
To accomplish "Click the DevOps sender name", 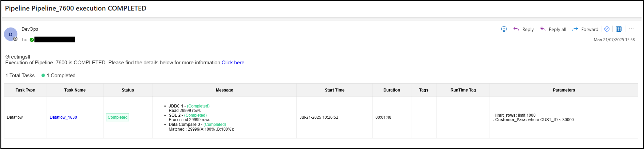I will coord(30,29).
